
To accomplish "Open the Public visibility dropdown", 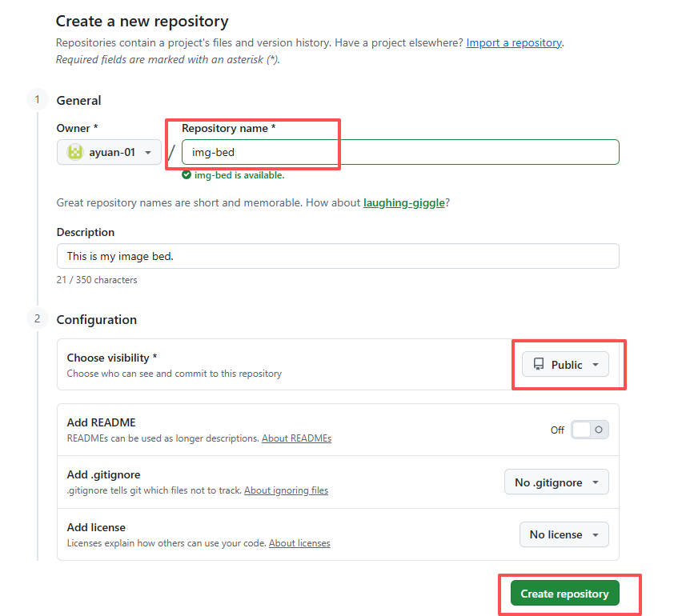I will tap(565, 365).
